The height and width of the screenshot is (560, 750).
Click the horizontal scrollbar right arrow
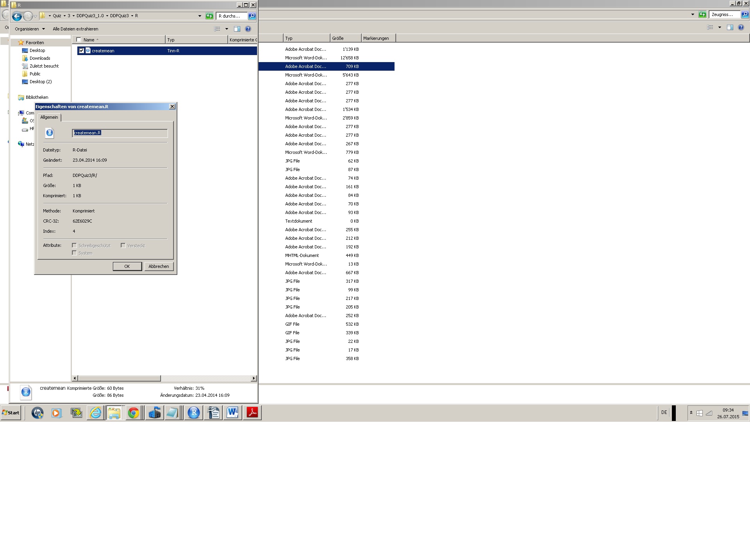tap(254, 378)
